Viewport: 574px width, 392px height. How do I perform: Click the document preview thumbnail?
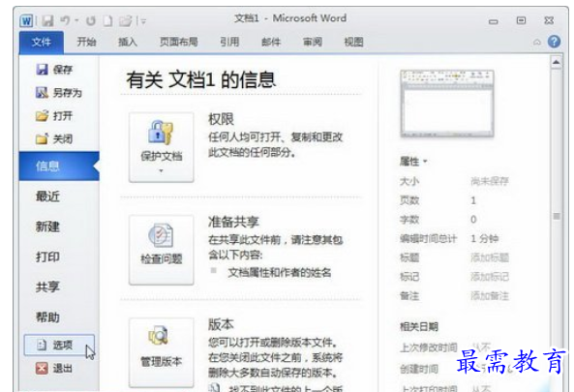coord(447,104)
